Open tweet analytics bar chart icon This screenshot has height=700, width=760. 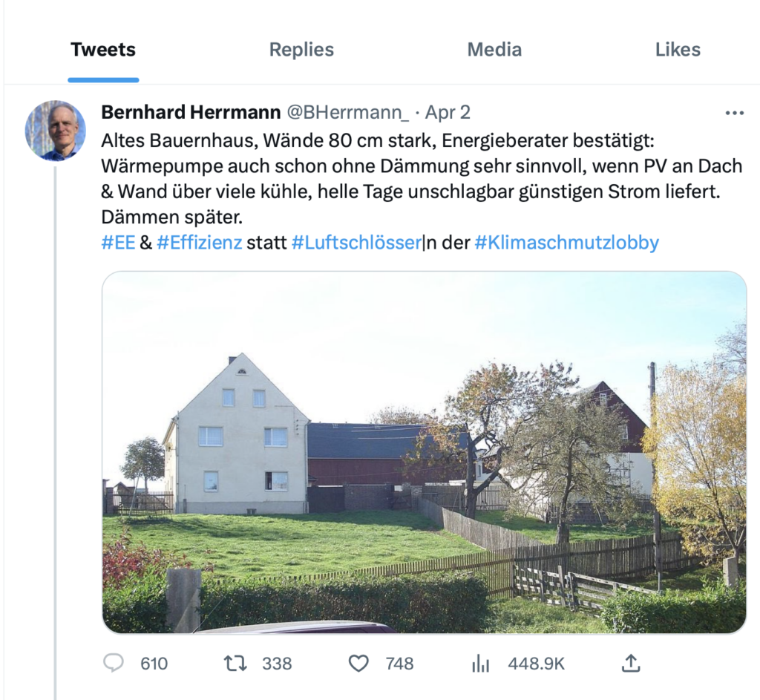coord(481,664)
